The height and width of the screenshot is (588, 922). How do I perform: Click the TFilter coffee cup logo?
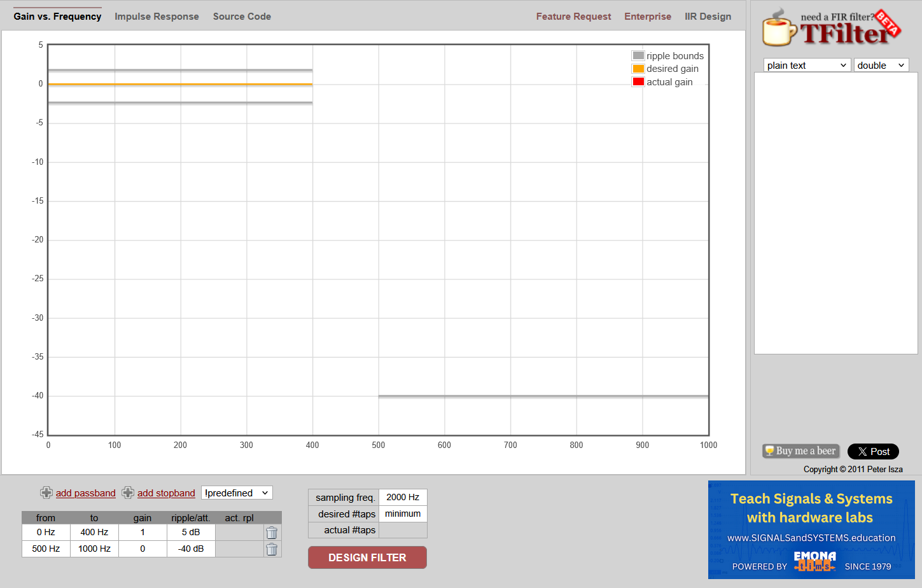pos(779,29)
